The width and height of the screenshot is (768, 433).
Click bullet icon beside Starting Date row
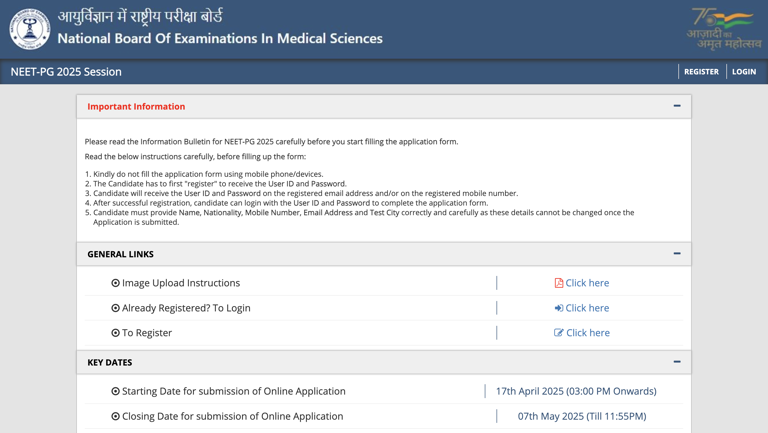coord(115,391)
